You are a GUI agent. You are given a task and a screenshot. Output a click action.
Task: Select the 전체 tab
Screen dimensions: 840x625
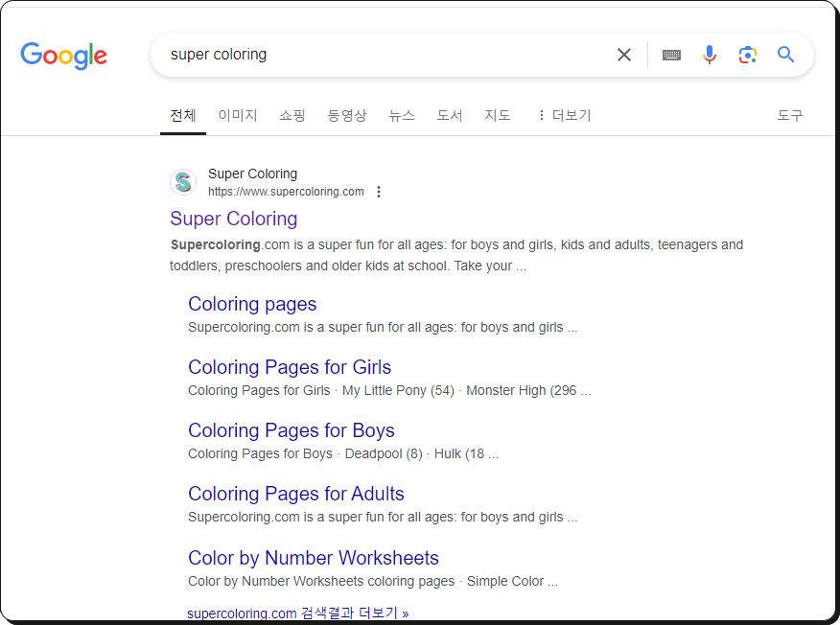click(x=183, y=115)
